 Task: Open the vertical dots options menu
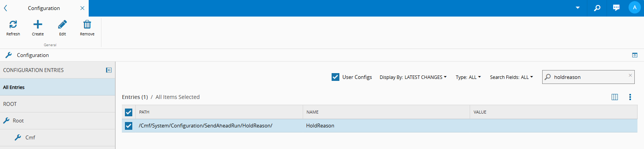tap(630, 97)
